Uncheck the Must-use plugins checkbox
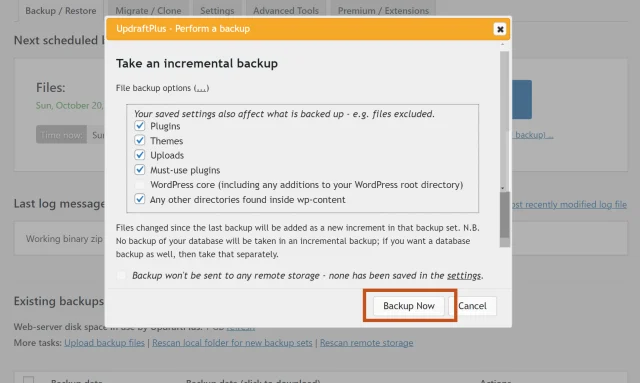 tap(140, 170)
